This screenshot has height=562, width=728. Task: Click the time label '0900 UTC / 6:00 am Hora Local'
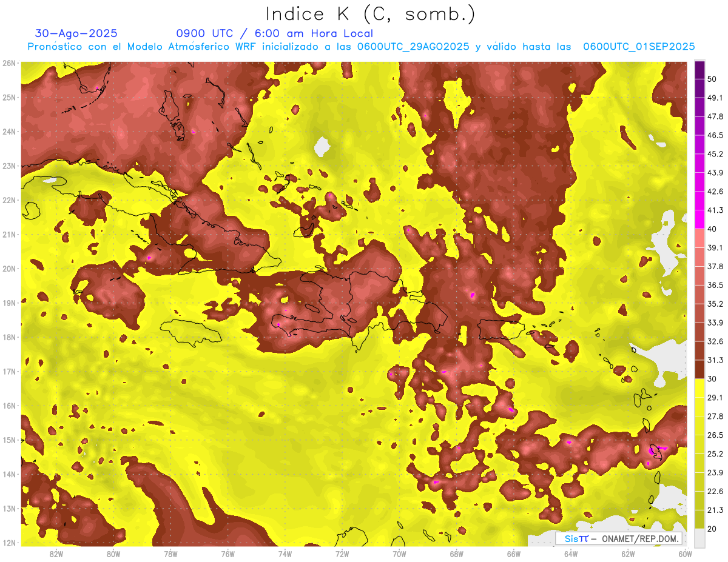pyautogui.click(x=275, y=33)
